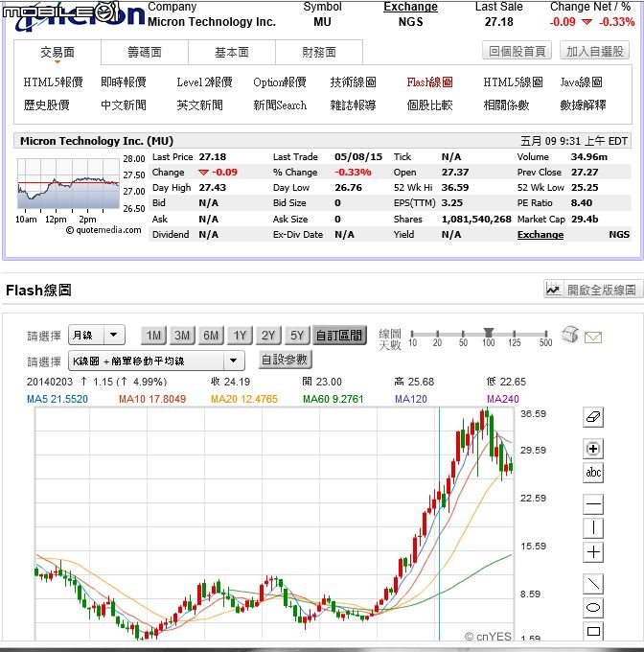The height and width of the screenshot is (652, 644).
Task: Open the 歷史股價 link
Action: point(47,105)
